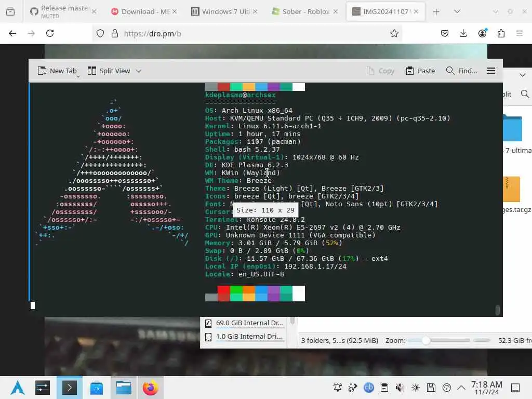Expand the Dolphin toolbar overflow chevron

tap(523, 75)
